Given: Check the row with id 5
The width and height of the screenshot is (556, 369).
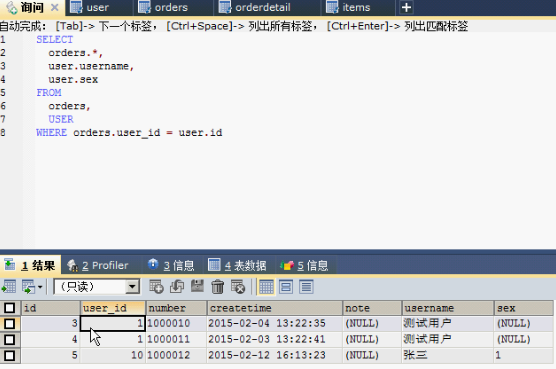Looking at the screenshot, I should [x=10, y=355].
